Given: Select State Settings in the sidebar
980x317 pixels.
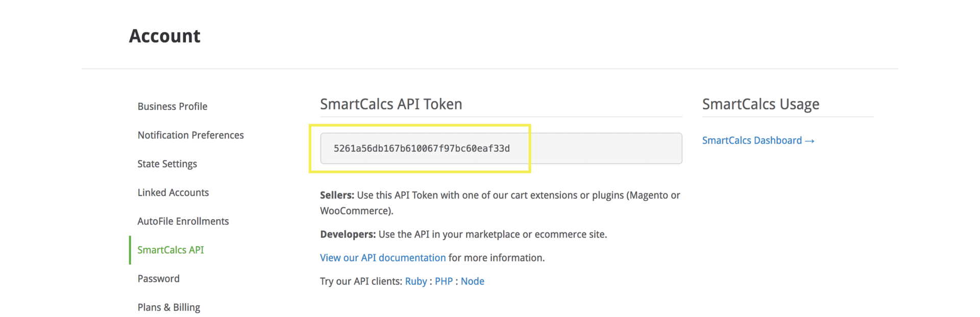Looking at the screenshot, I should tap(167, 164).
